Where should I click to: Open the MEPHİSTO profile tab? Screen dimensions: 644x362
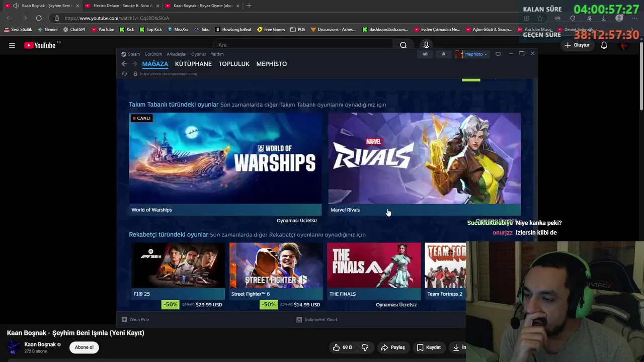pyautogui.click(x=272, y=64)
